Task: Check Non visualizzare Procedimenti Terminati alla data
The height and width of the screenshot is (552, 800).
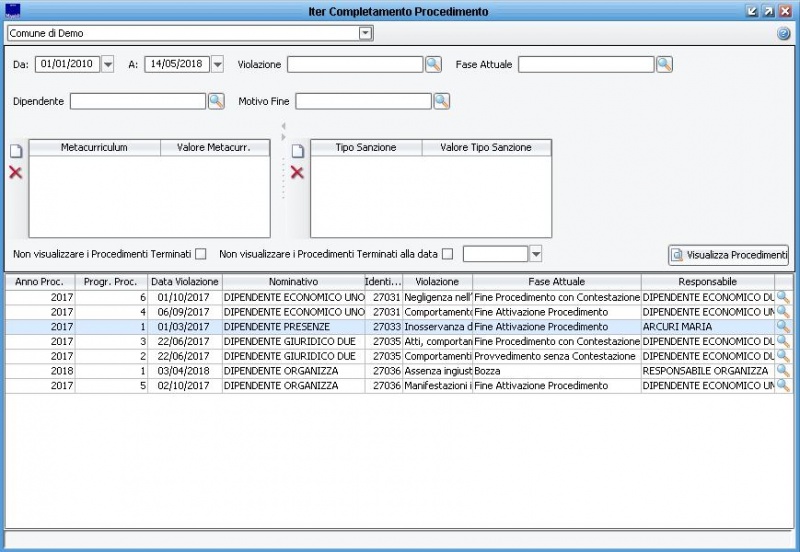Action: click(x=447, y=254)
